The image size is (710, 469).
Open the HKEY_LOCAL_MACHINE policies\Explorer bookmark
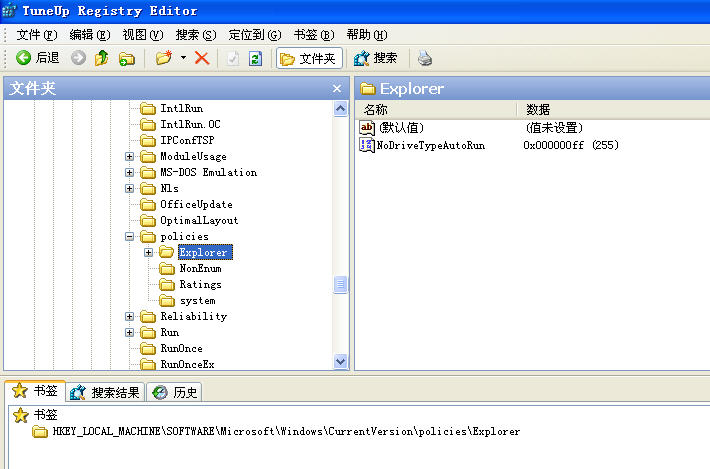coord(276,431)
